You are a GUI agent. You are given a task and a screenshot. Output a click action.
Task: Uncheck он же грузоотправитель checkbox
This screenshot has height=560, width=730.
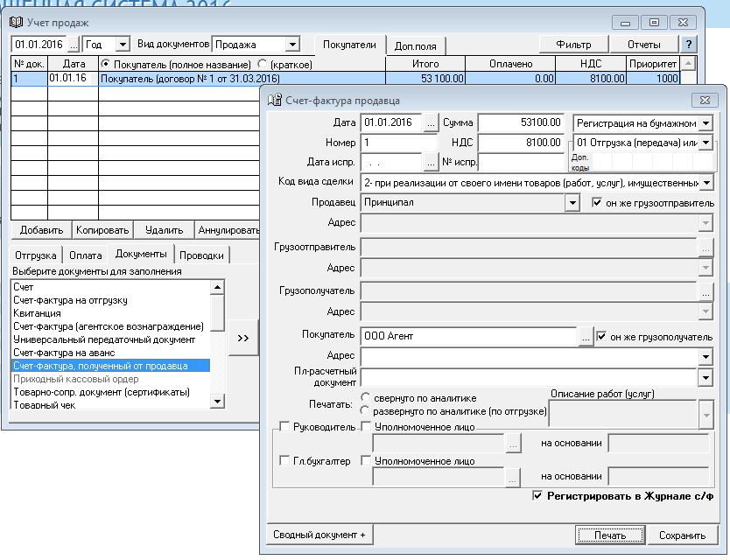point(596,202)
